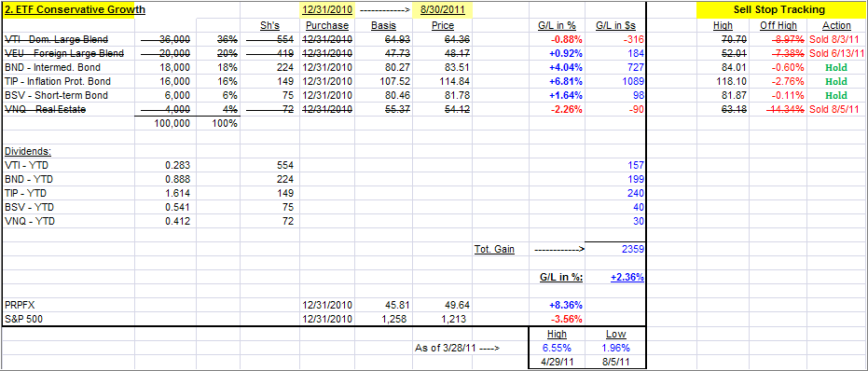Click the Tot. Gain label cell
This screenshot has height=371, width=868.
pos(495,249)
